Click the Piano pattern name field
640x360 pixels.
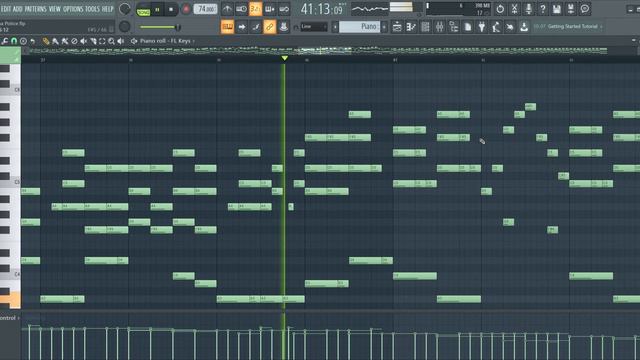[x=359, y=27]
